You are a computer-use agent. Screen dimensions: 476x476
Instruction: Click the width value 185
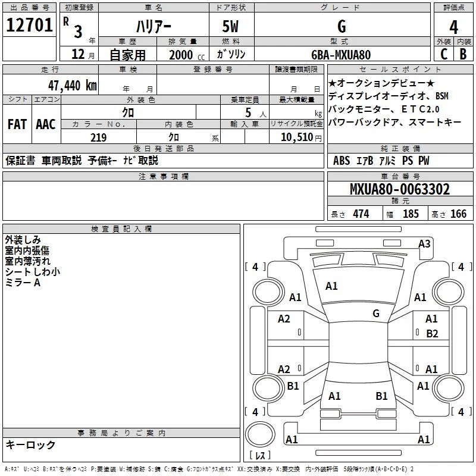(x=411, y=214)
